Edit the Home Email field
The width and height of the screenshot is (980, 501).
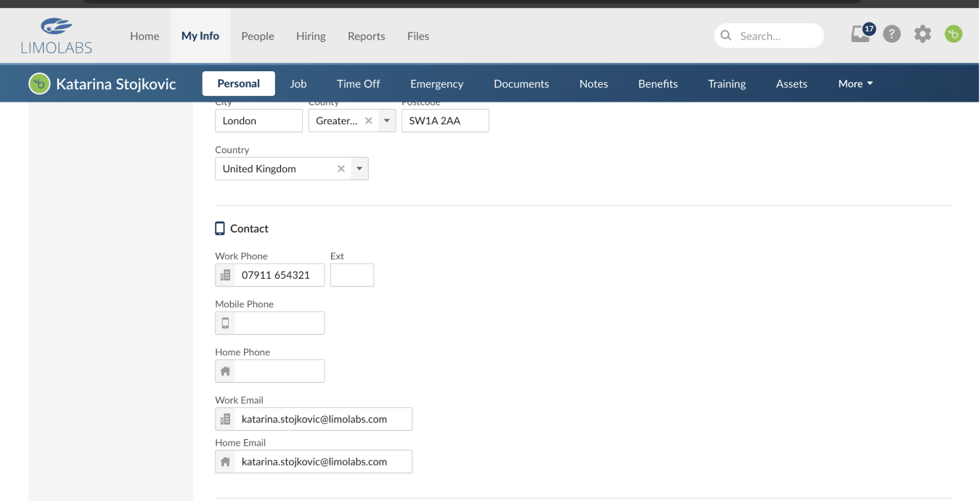click(x=322, y=462)
